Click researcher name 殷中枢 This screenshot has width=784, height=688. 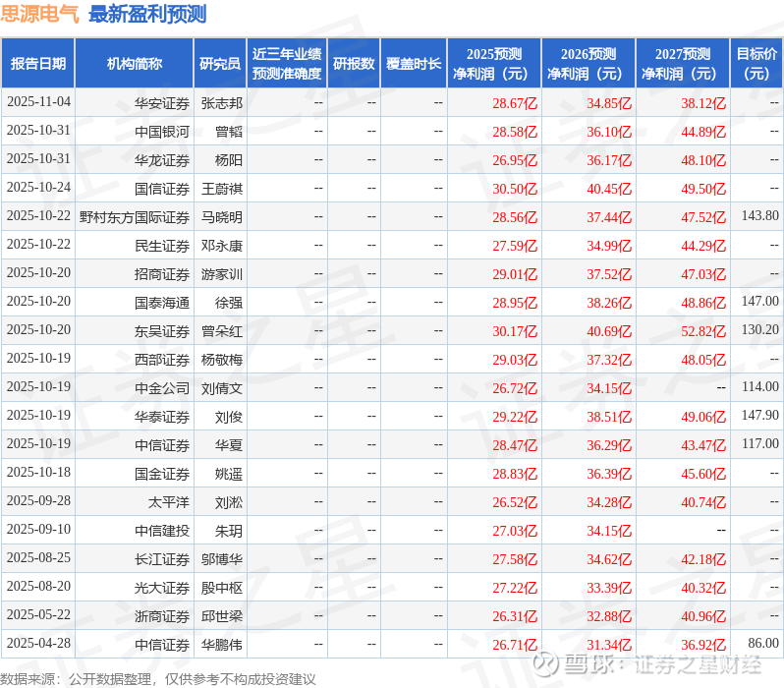pyautogui.click(x=221, y=589)
